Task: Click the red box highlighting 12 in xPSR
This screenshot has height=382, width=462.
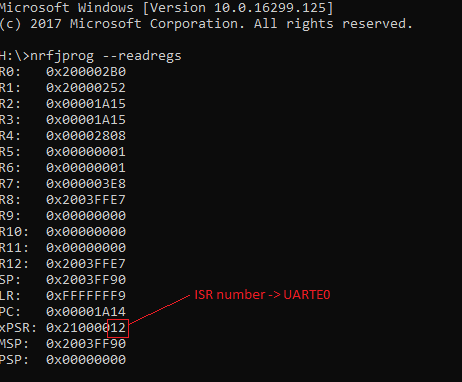Action: [118, 328]
